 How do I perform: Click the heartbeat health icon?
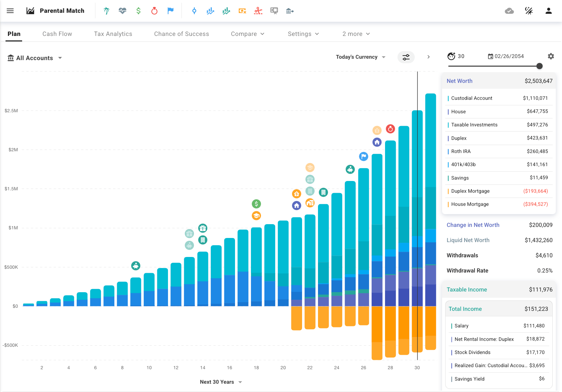(122, 11)
